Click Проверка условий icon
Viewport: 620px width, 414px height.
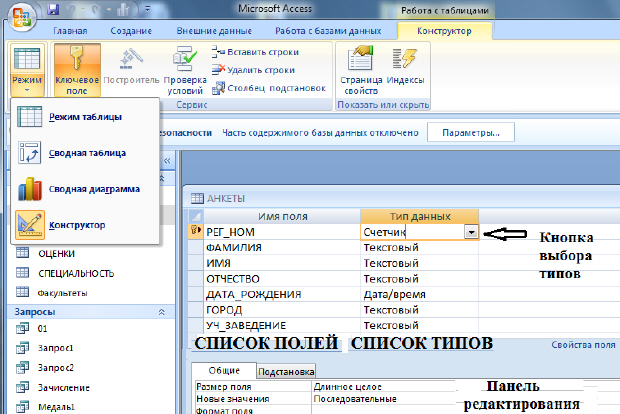[184, 60]
